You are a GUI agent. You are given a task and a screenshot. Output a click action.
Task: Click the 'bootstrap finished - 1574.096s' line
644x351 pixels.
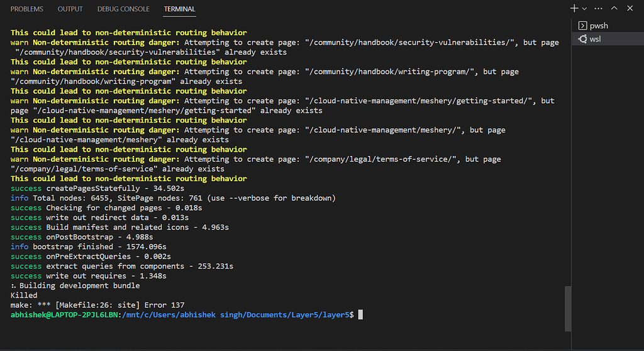[88, 247]
